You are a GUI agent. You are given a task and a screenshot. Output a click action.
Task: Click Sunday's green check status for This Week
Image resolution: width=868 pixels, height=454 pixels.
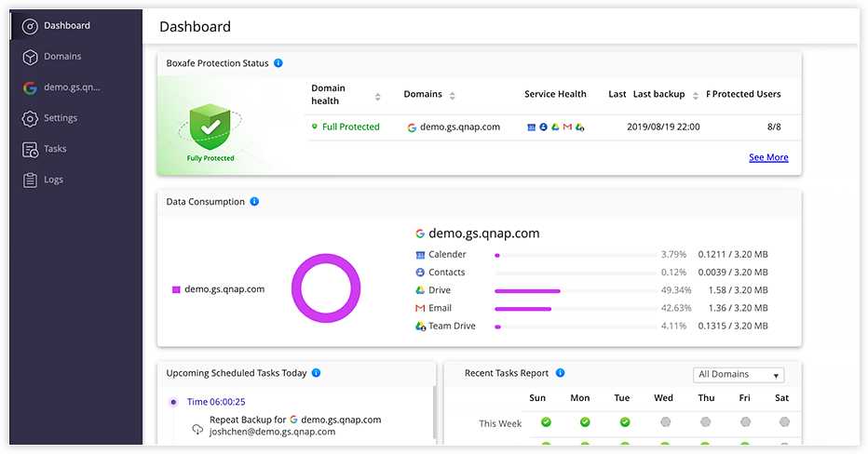[x=546, y=422]
